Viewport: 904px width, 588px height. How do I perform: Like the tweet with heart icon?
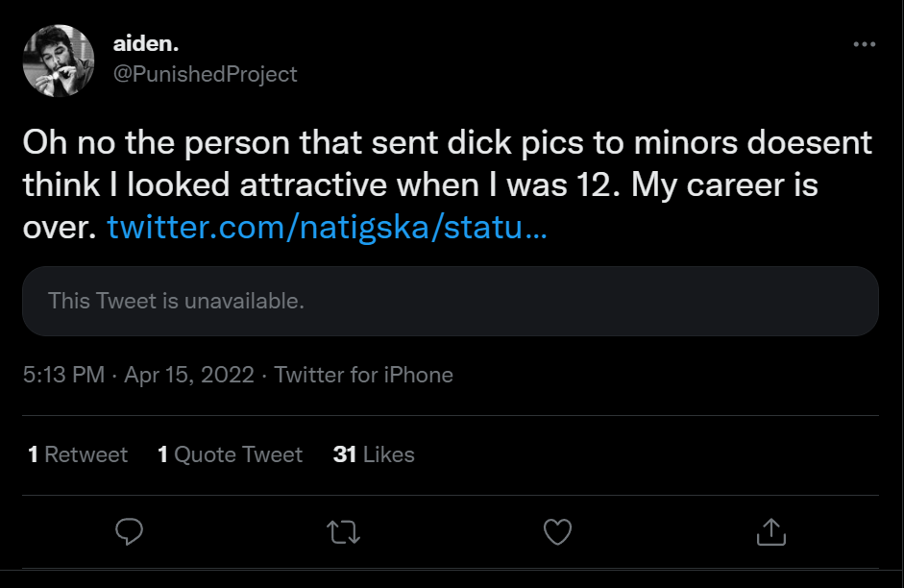click(557, 531)
